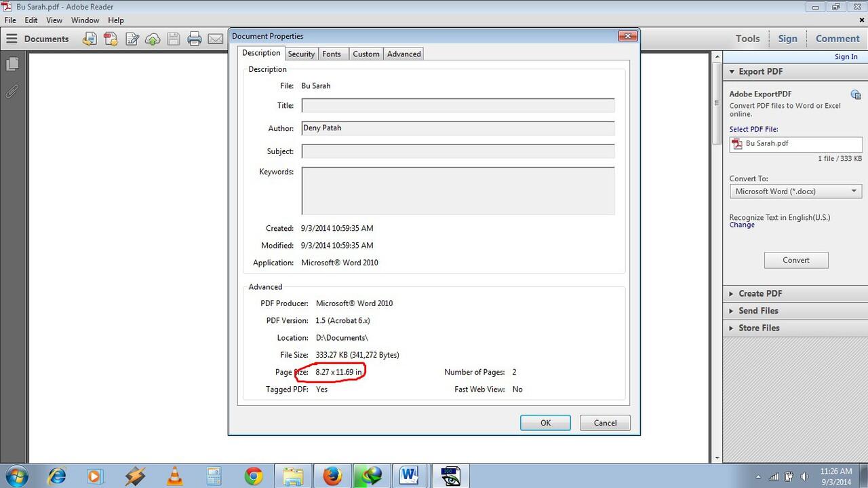Viewport: 868px width, 488px height.
Task: Click the Email envelope toolbar icon
Action: (x=215, y=39)
